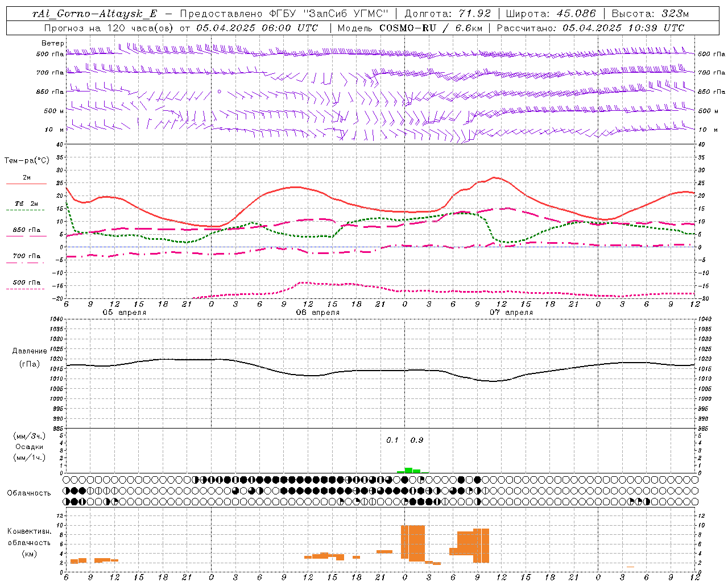Click the Ветер wind panel label
The height and width of the screenshot is (582, 728).
[x=53, y=43]
